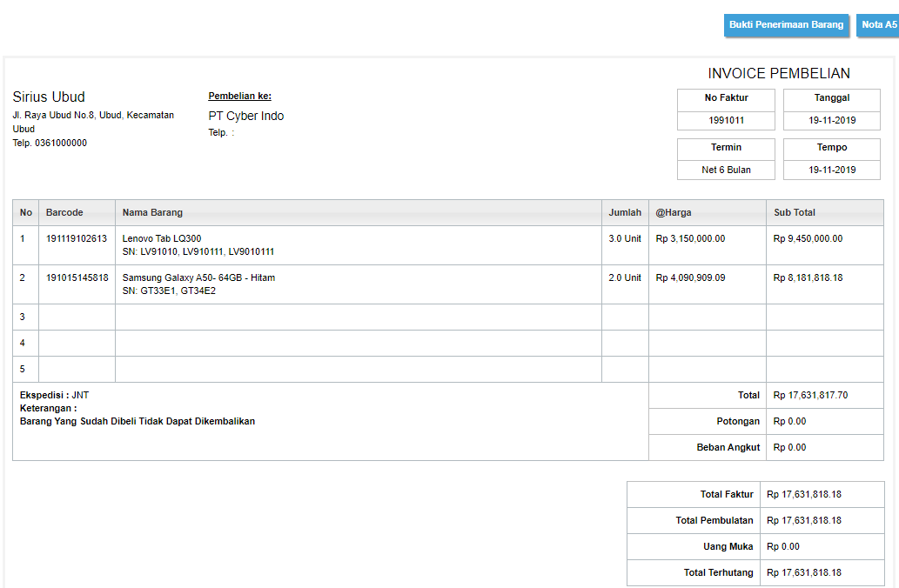Image resolution: width=899 pixels, height=588 pixels.
Task: Select the INVOICE PEMBELIAN title
Action: pos(779,73)
